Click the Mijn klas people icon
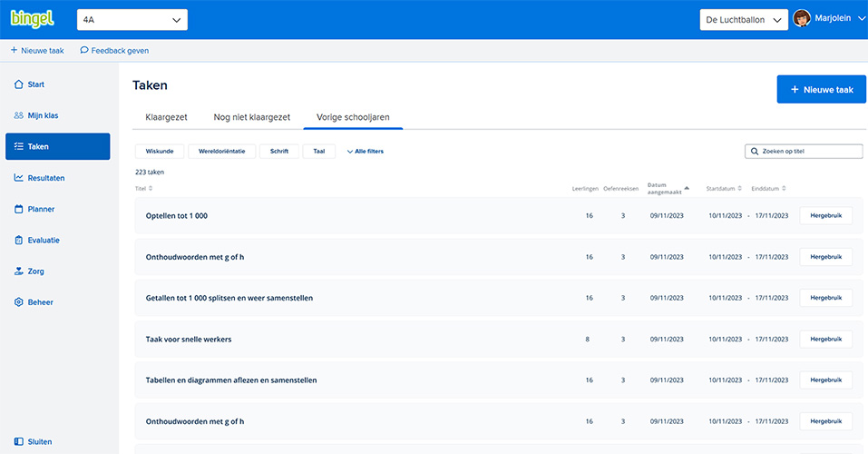The image size is (868, 454). (x=18, y=115)
